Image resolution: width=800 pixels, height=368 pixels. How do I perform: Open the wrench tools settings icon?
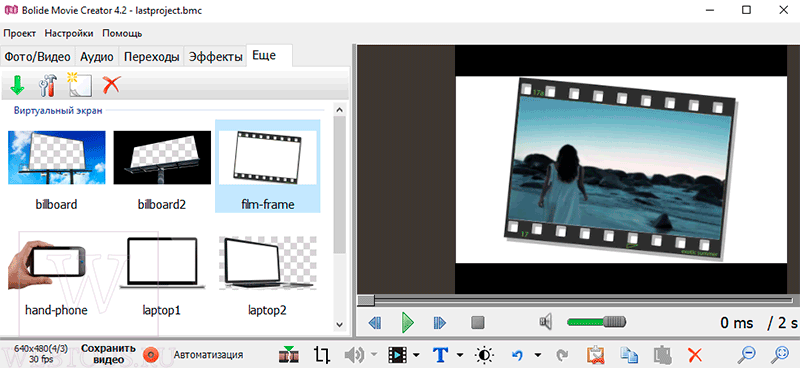(48, 85)
